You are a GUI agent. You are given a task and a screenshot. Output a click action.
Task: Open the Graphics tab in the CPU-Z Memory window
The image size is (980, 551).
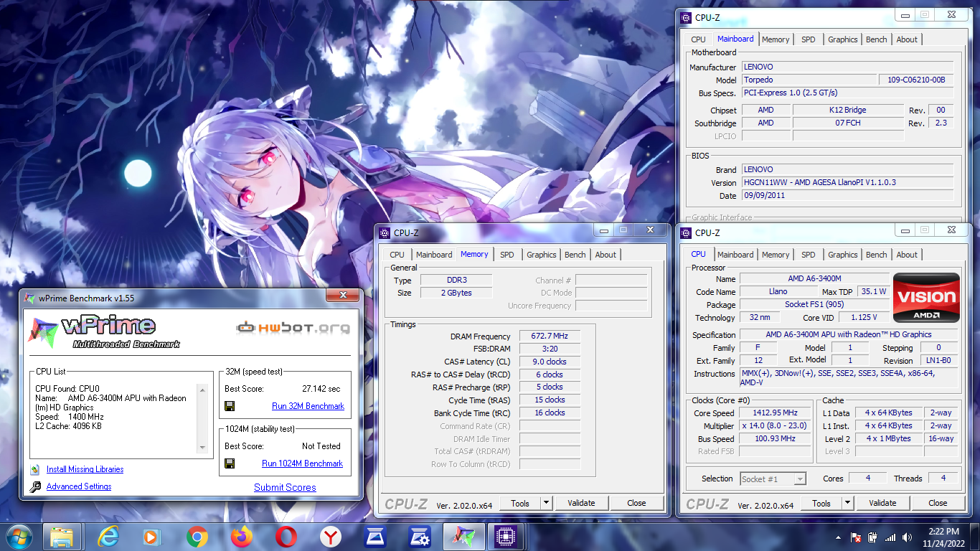(x=542, y=255)
